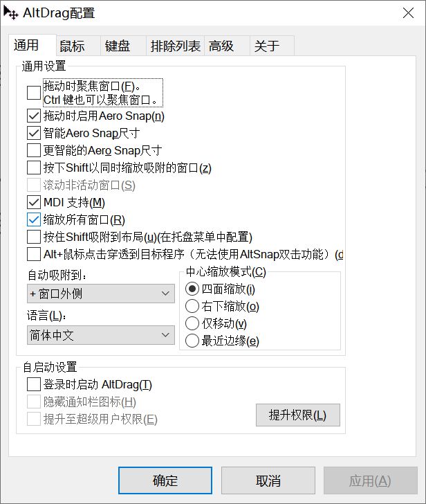Click the 提升权限 button

click(x=298, y=415)
